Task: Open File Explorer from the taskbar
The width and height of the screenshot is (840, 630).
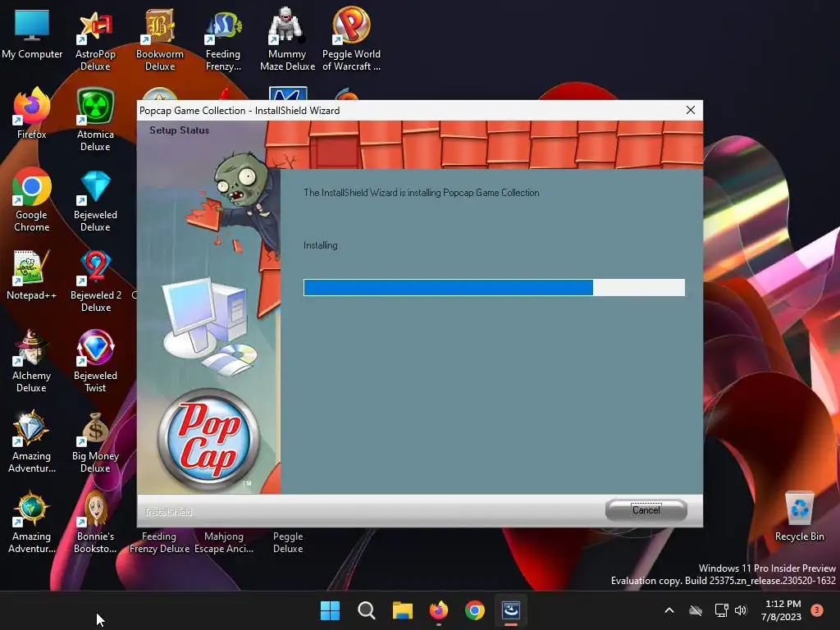Action: pos(402,610)
